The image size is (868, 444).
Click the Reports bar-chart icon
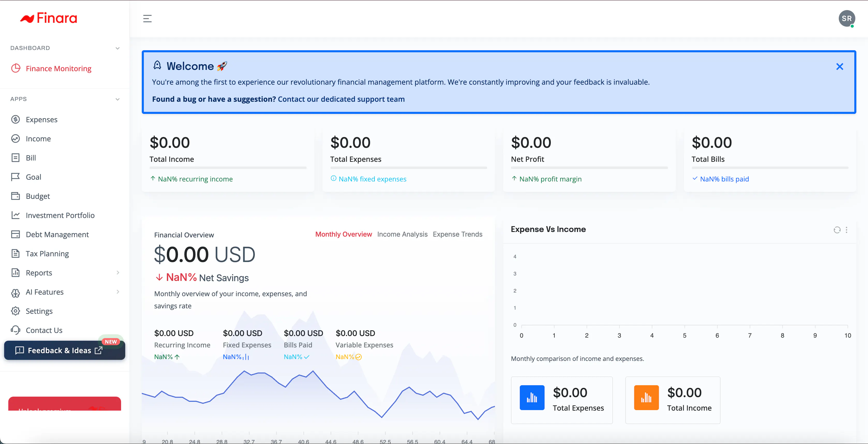pos(16,273)
